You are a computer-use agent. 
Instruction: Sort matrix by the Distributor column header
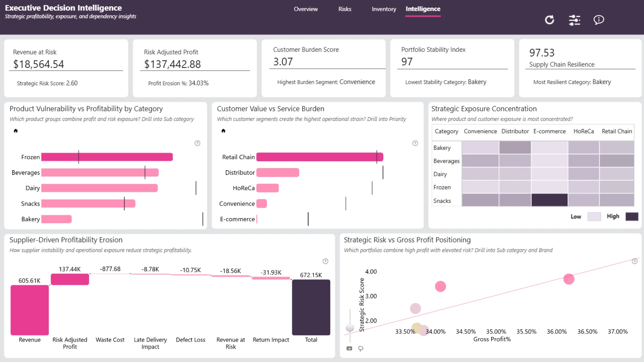(515, 131)
